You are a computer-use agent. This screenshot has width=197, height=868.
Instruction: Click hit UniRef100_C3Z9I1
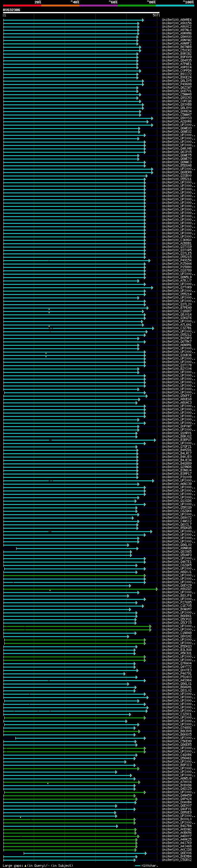177,714
